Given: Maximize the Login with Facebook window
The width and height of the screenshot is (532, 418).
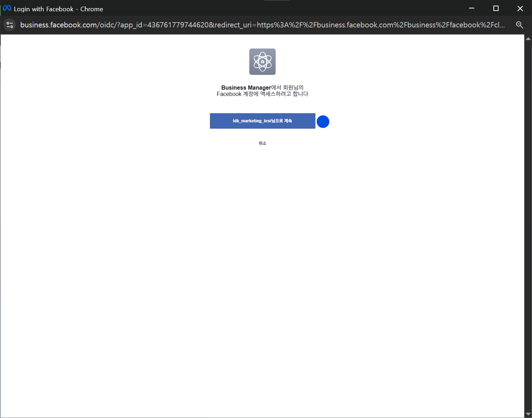Looking at the screenshot, I should [x=496, y=8].
